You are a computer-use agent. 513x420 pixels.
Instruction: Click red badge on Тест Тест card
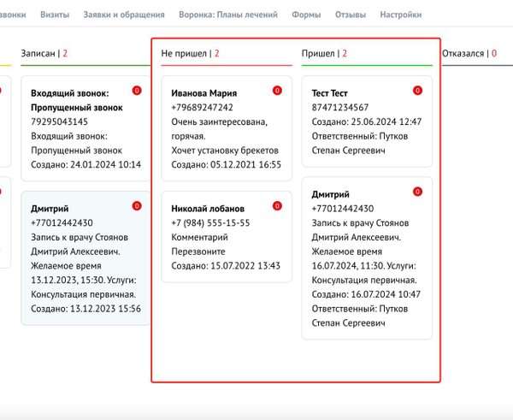417,90
